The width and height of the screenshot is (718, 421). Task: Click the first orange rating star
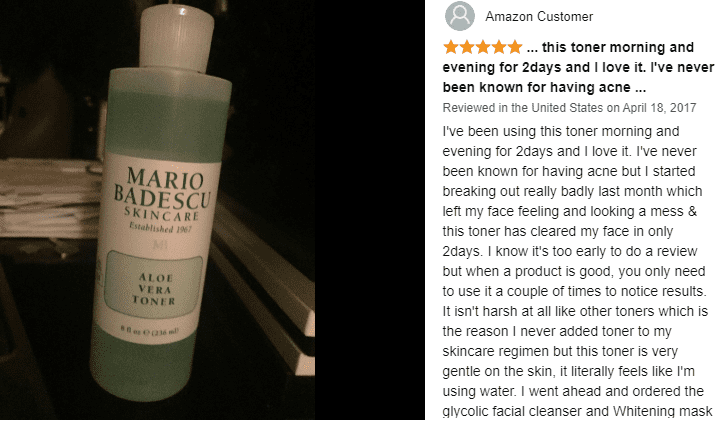pyautogui.click(x=451, y=47)
